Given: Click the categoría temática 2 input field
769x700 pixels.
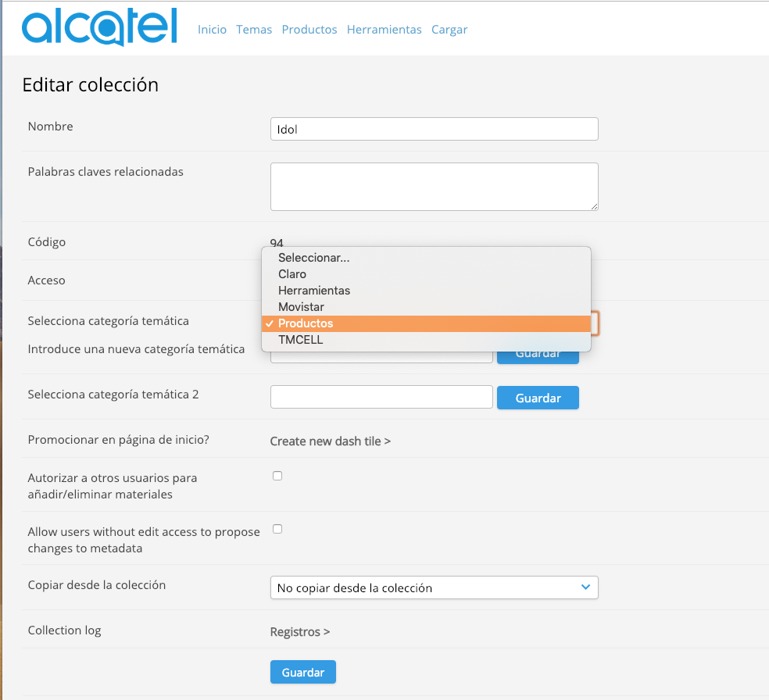Looking at the screenshot, I should [x=381, y=397].
